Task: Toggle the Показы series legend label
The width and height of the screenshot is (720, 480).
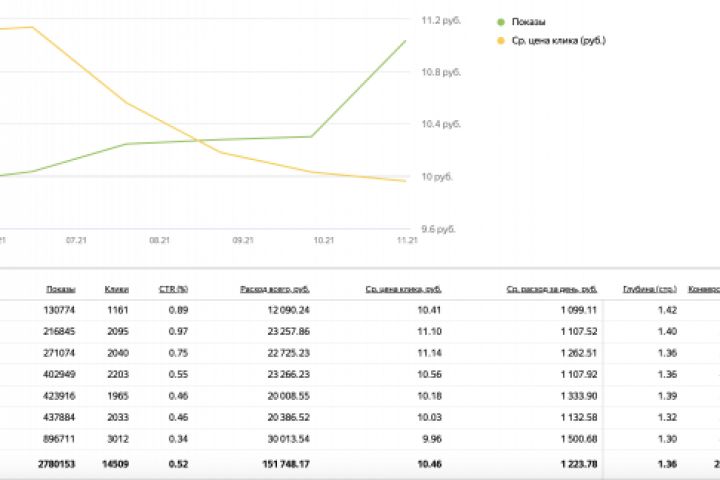Action: pos(528,21)
